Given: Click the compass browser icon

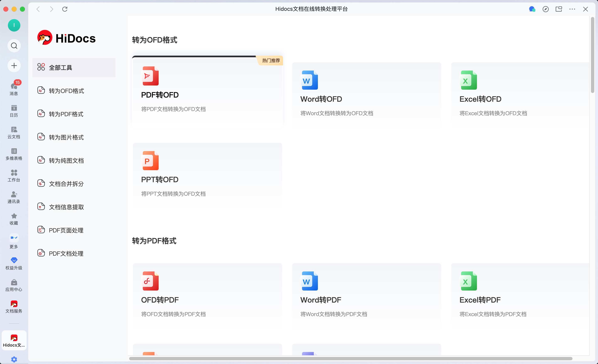Looking at the screenshot, I should pos(546,9).
